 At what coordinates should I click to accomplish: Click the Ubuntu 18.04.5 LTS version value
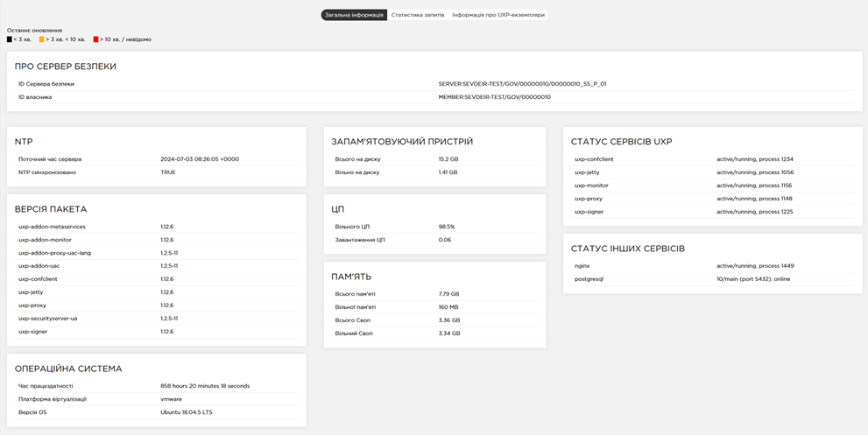click(x=187, y=412)
